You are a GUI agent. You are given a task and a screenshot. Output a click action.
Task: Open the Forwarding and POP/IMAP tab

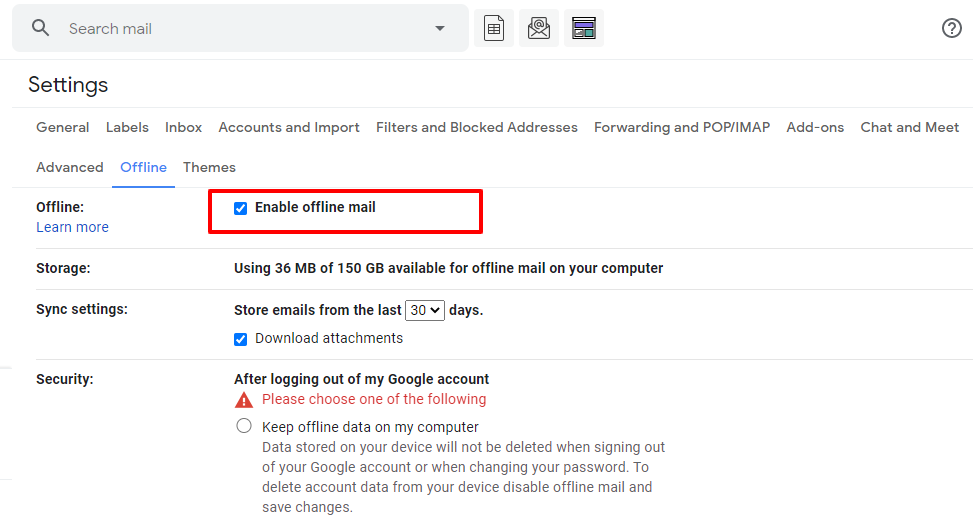[682, 127]
